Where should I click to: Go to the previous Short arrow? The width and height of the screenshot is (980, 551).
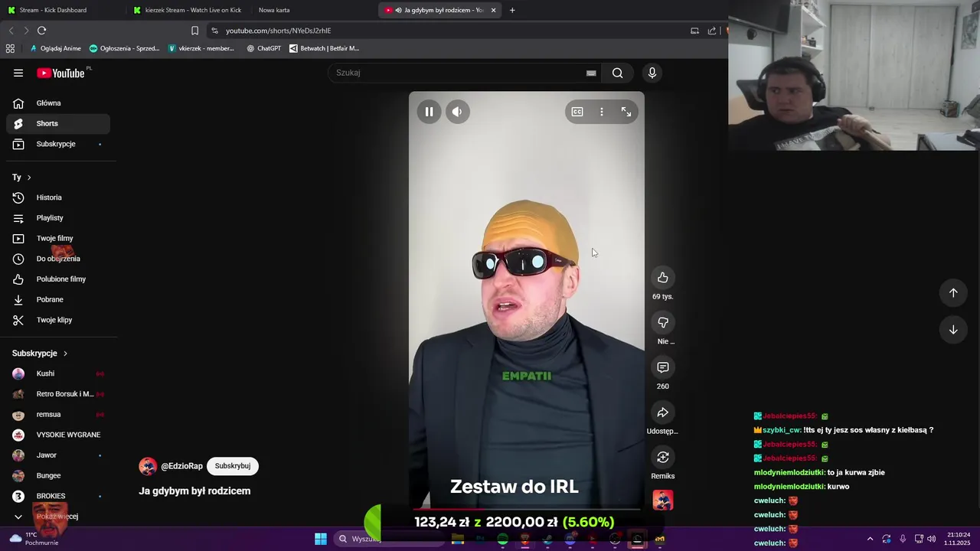click(953, 292)
